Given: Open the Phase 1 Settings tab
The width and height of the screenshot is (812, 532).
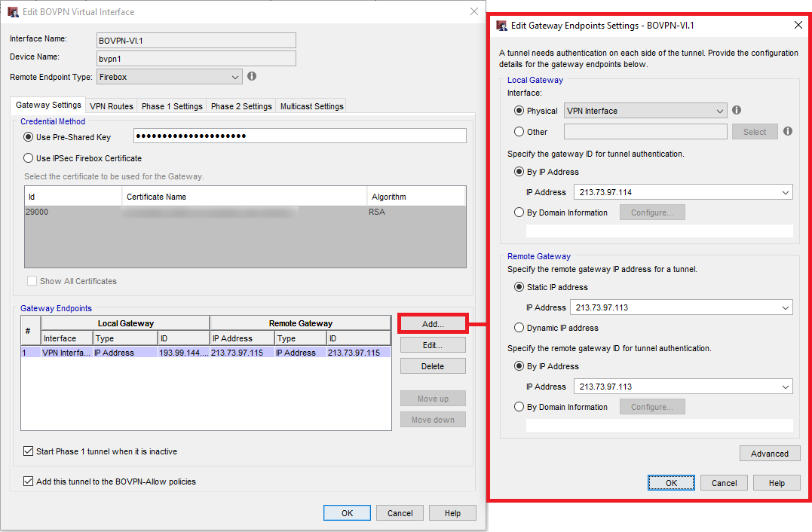Looking at the screenshot, I should click(172, 106).
